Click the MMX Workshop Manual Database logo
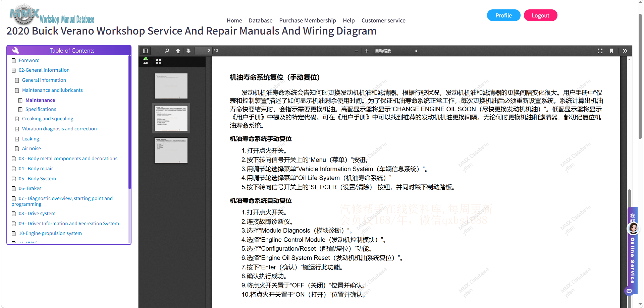This screenshot has height=308, width=644. [52, 14]
